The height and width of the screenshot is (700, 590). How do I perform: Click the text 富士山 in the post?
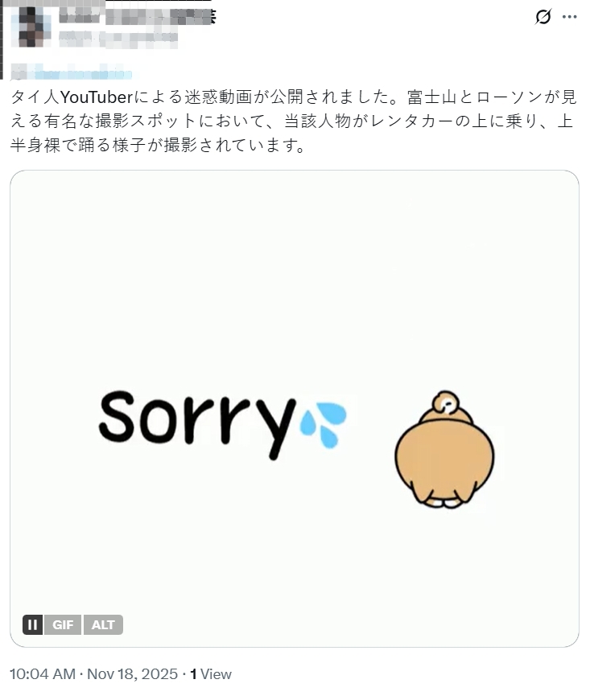432,97
